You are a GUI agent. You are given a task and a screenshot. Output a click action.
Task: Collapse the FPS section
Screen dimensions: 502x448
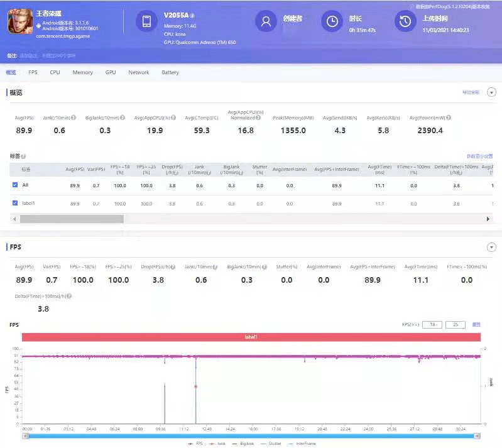pos(491,247)
